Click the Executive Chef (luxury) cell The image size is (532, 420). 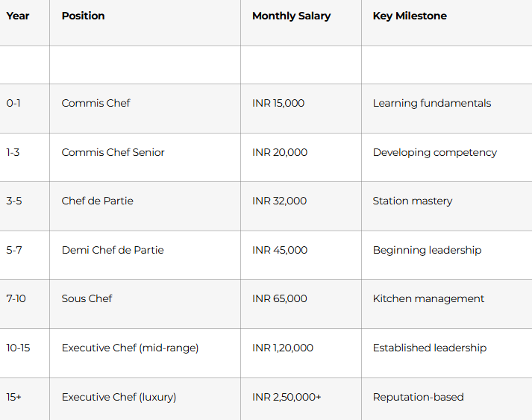(x=119, y=397)
